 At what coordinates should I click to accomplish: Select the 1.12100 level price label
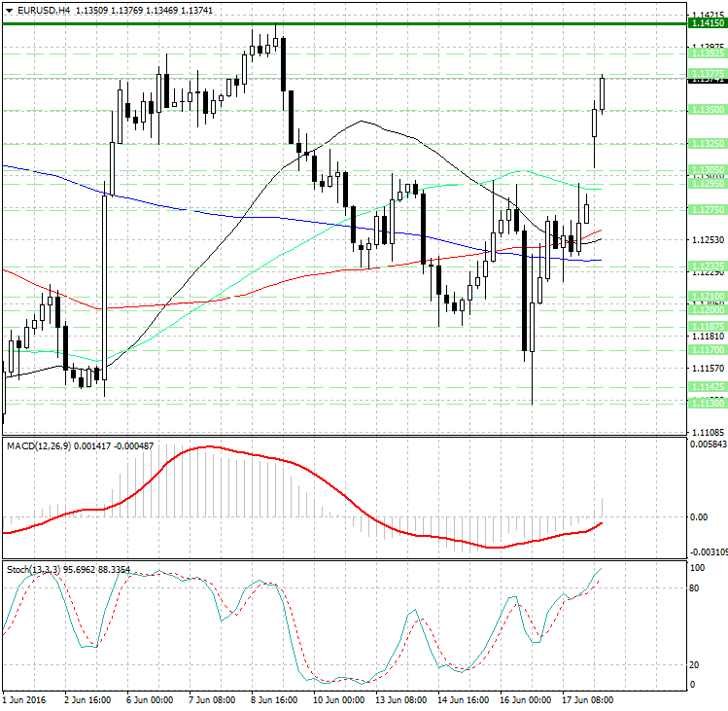click(708, 296)
